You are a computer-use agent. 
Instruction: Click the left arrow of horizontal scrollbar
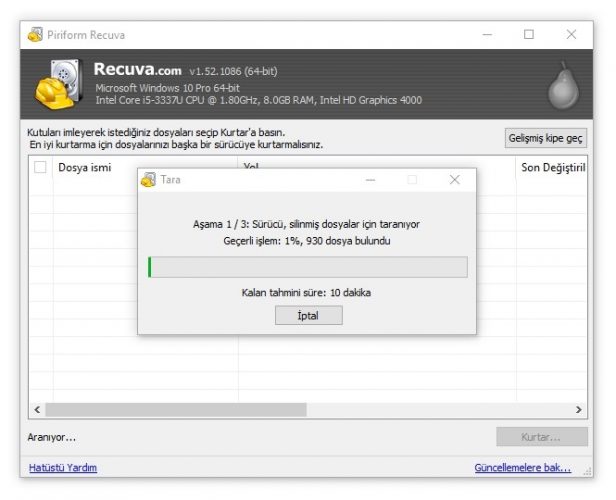37,410
